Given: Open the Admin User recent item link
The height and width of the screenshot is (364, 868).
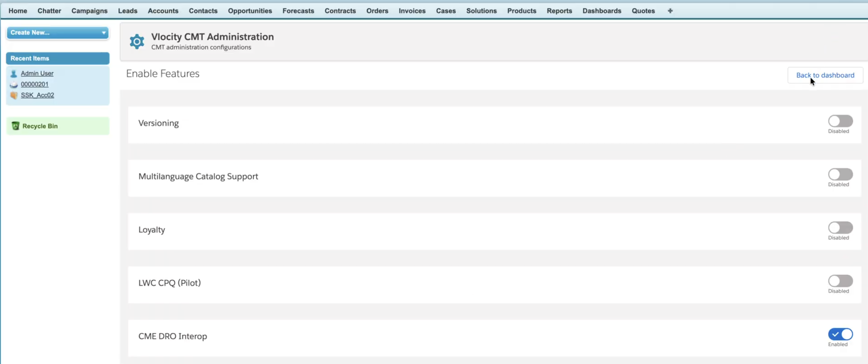Looking at the screenshot, I should (x=37, y=74).
